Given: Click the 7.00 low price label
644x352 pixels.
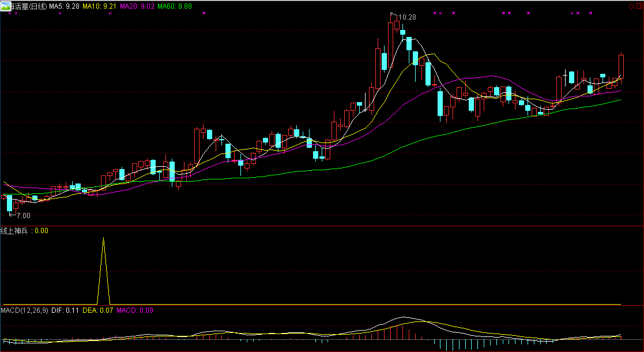Looking at the screenshot, I should (24, 215).
